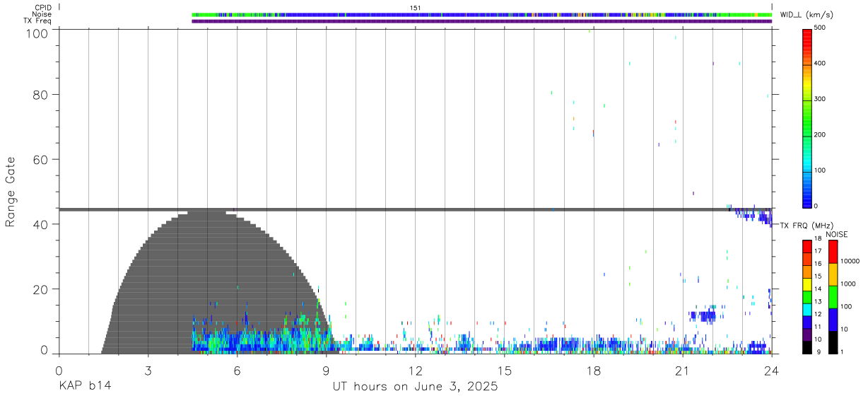Click the 300 tick on the width colorbar

tap(819, 99)
